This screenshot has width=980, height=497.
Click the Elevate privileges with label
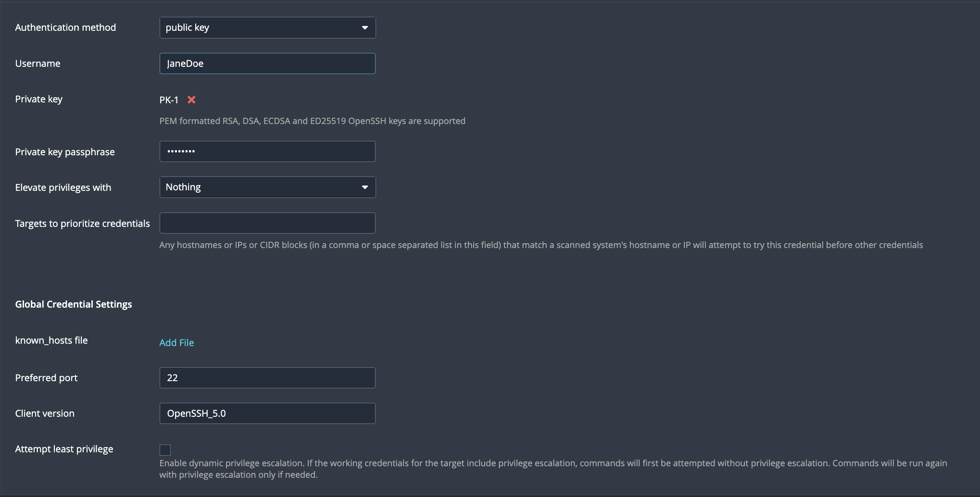(63, 187)
